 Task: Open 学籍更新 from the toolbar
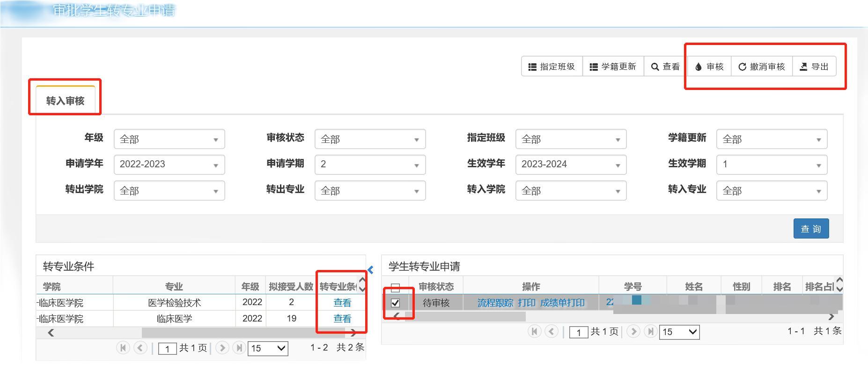[613, 67]
